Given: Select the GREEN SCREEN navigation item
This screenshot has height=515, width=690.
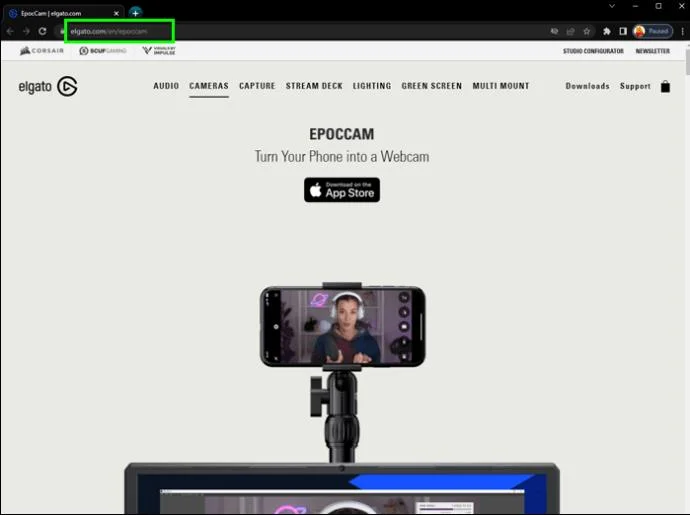Looking at the screenshot, I should point(432,86).
